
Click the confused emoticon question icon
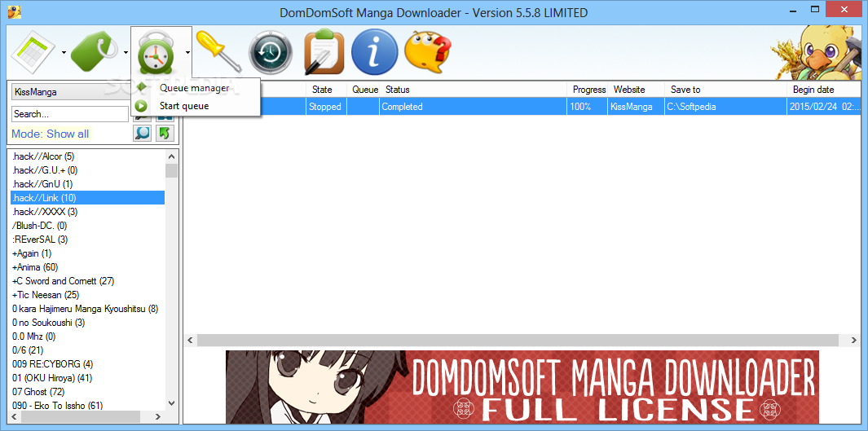(428, 51)
